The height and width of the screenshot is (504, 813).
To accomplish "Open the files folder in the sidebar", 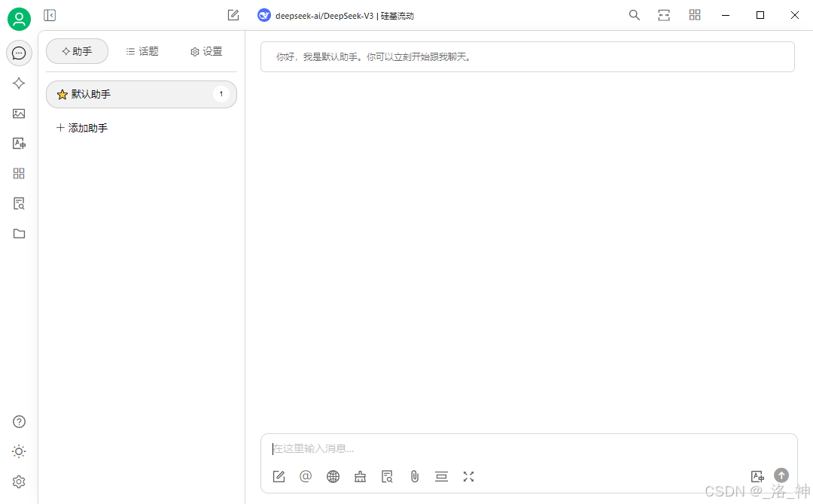I will [x=19, y=233].
